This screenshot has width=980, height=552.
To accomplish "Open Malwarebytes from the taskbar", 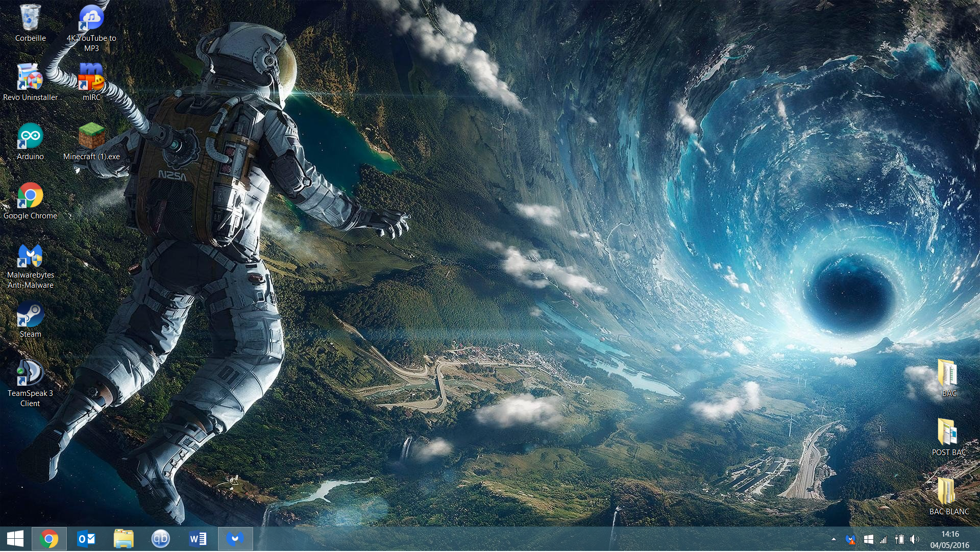I will click(235, 539).
